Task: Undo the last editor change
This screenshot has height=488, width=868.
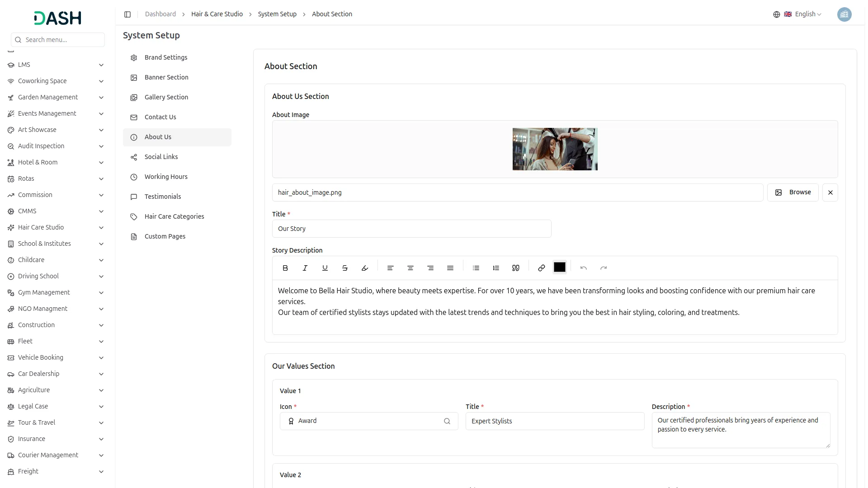Action: tap(584, 268)
